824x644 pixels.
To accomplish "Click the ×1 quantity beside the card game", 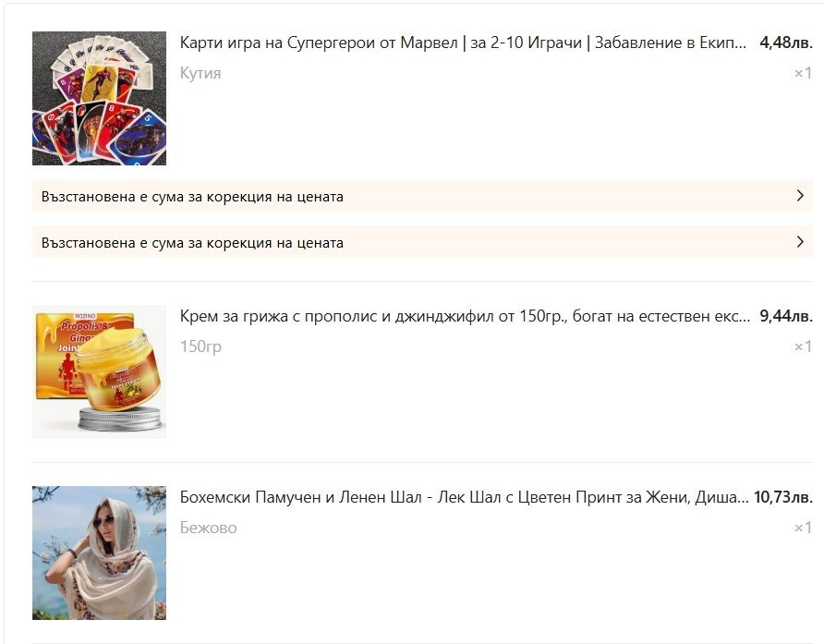I will coord(803,73).
